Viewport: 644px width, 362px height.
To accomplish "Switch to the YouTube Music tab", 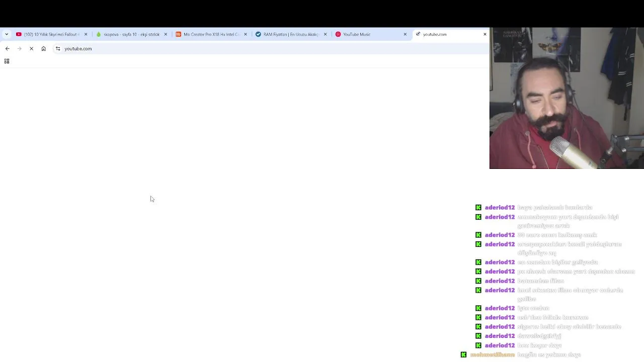I will [x=371, y=34].
